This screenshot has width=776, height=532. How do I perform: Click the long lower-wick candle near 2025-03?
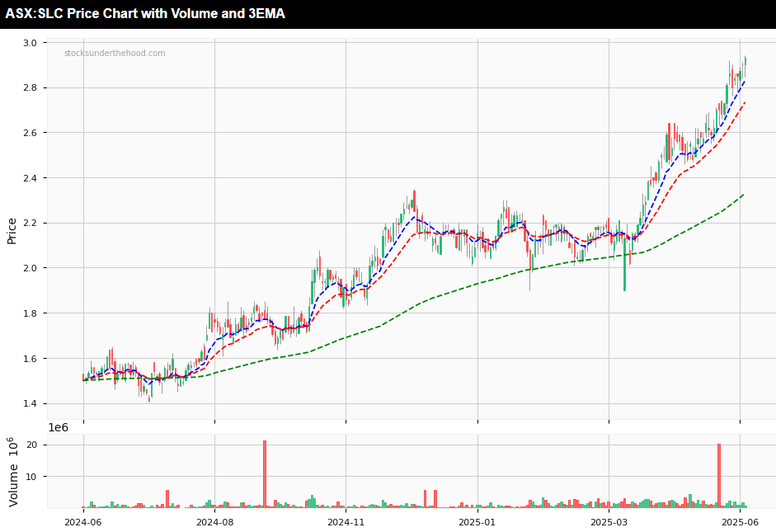pos(623,264)
